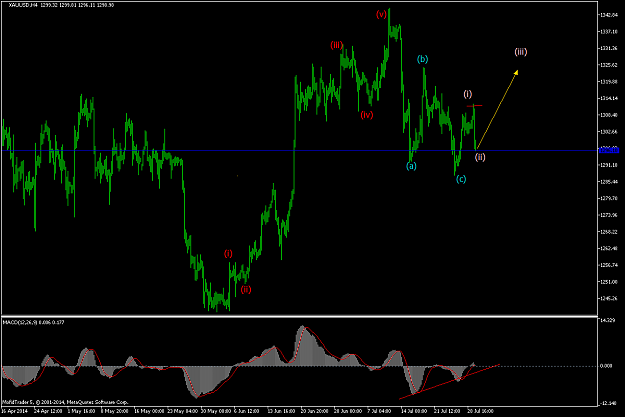This screenshot has width=625, height=417.
Task: Click the 20 Jun 20:00 time axis label
Action: click(314, 411)
